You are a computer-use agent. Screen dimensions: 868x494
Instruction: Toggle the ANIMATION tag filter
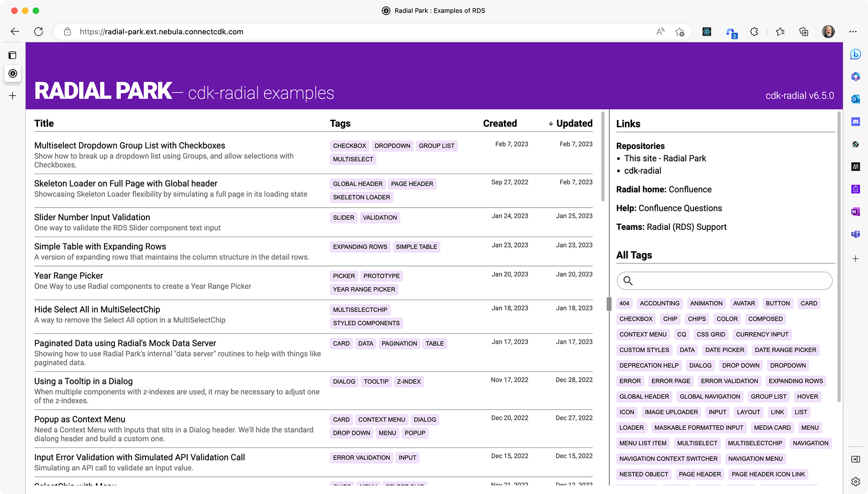click(706, 304)
